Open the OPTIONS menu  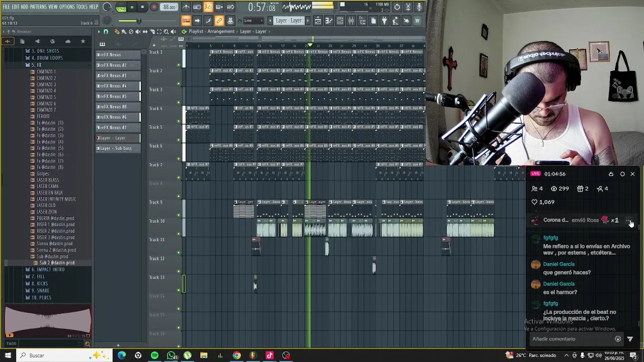tap(67, 7)
